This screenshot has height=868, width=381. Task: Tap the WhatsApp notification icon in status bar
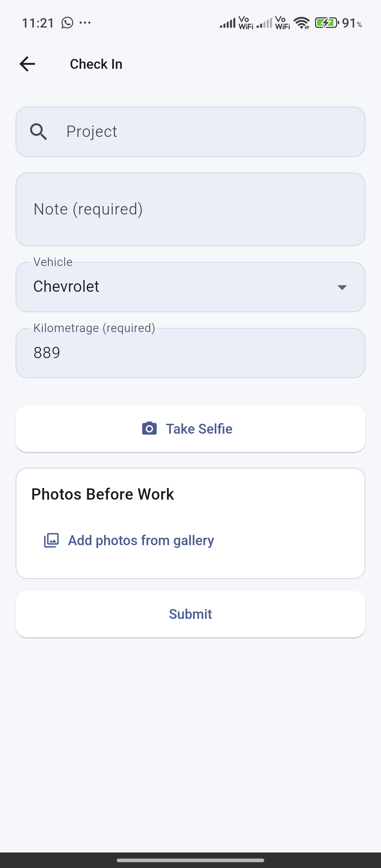coord(67,23)
